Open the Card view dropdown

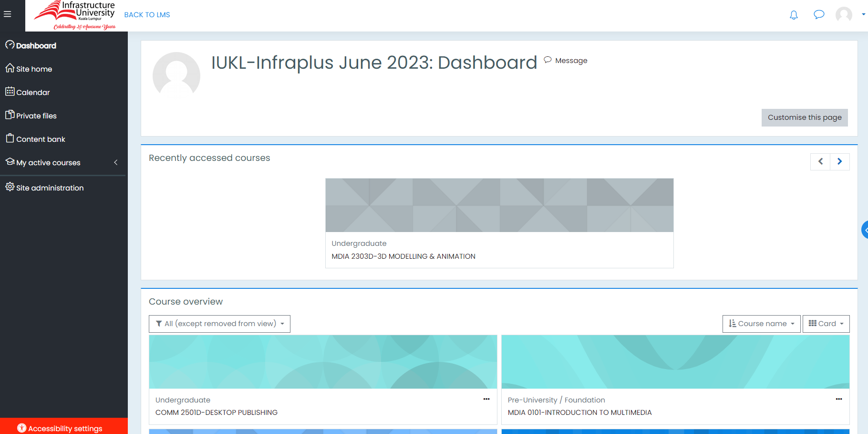pos(826,324)
